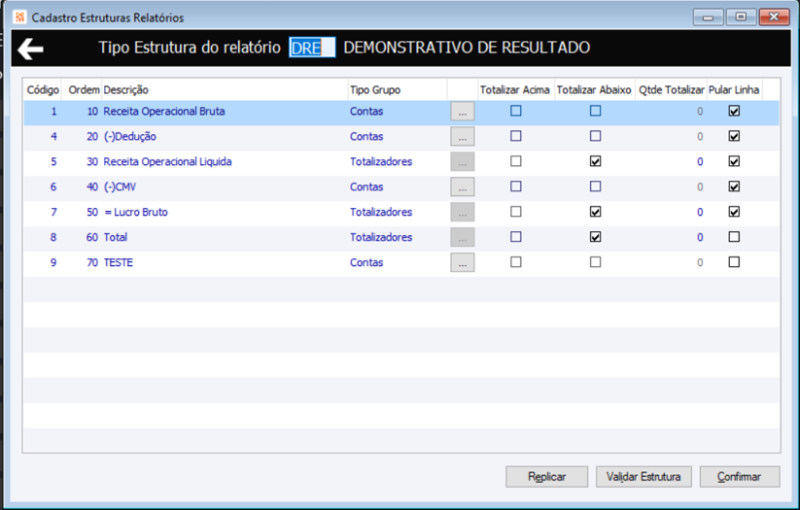800x510 pixels.
Task: Click the Totalizar Acima column header
Action: click(x=515, y=90)
